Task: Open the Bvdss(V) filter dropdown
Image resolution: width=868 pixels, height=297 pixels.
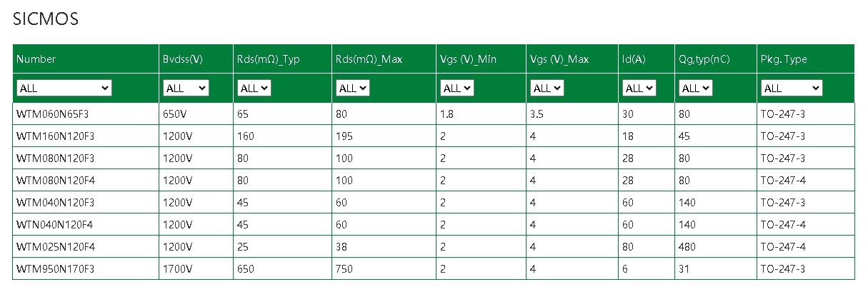Action: [x=186, y=88]
